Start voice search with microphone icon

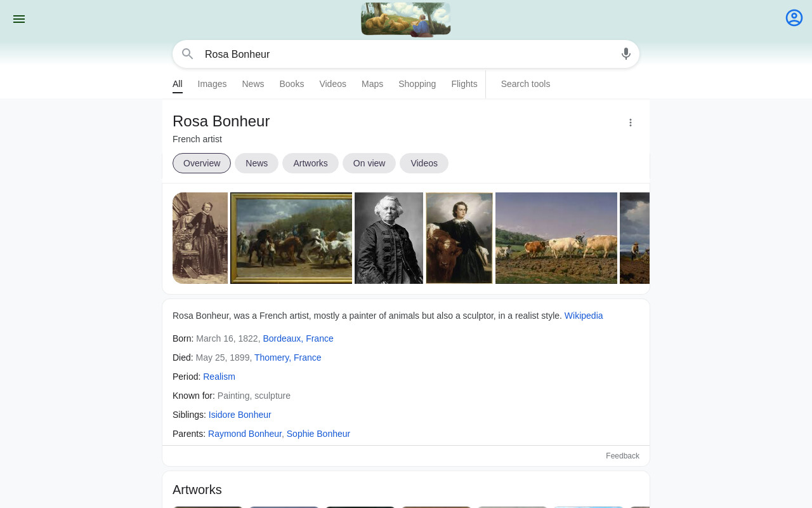pyautogui.click(x=626, y=54)
